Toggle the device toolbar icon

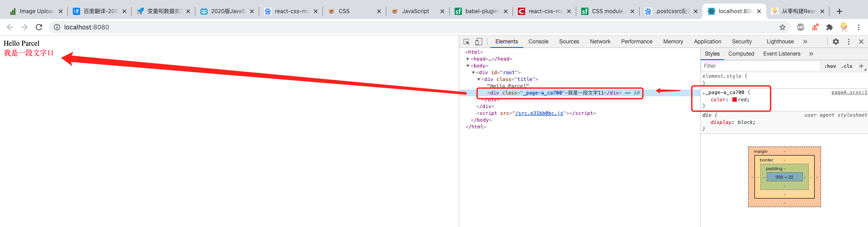tap(479, 42)
